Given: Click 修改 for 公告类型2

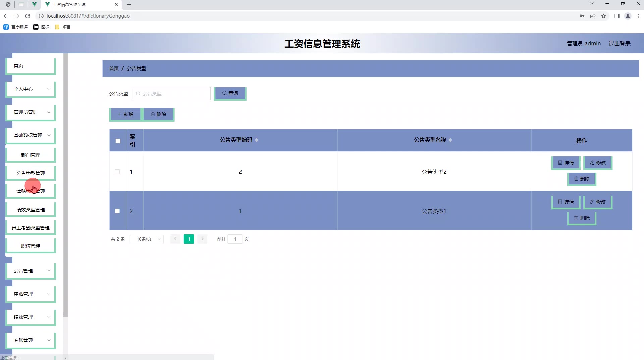Looking at the screenshot, I should tap(598, 163).
